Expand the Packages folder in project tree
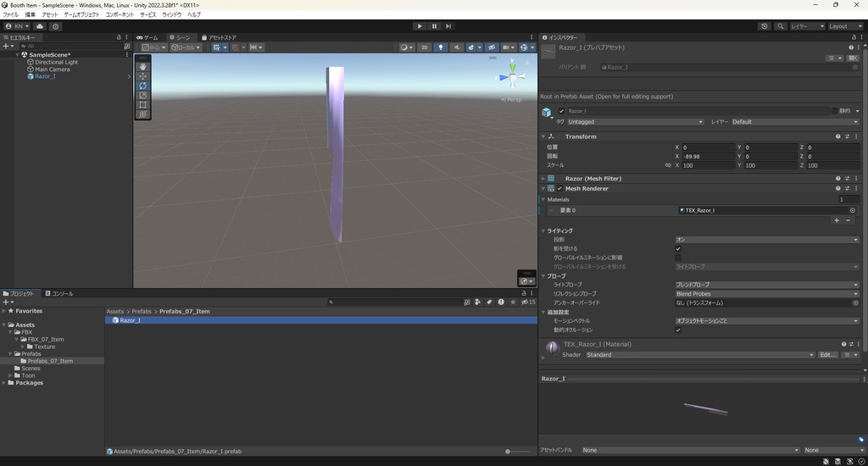This screenshot has width=868, height=466. pyautogui.click(x=6, y=383)
